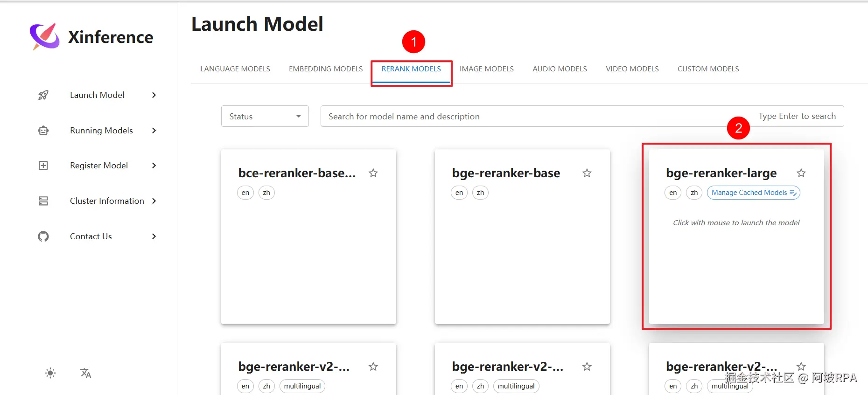This screenshot has width=868, height=395.
Task: Click the Cluster Information server icon
Action: click(x=43, y=201)
